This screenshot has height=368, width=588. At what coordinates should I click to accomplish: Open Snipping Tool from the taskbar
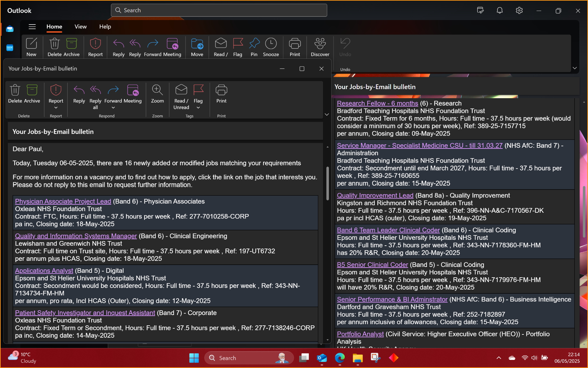(x=375, y=358)
